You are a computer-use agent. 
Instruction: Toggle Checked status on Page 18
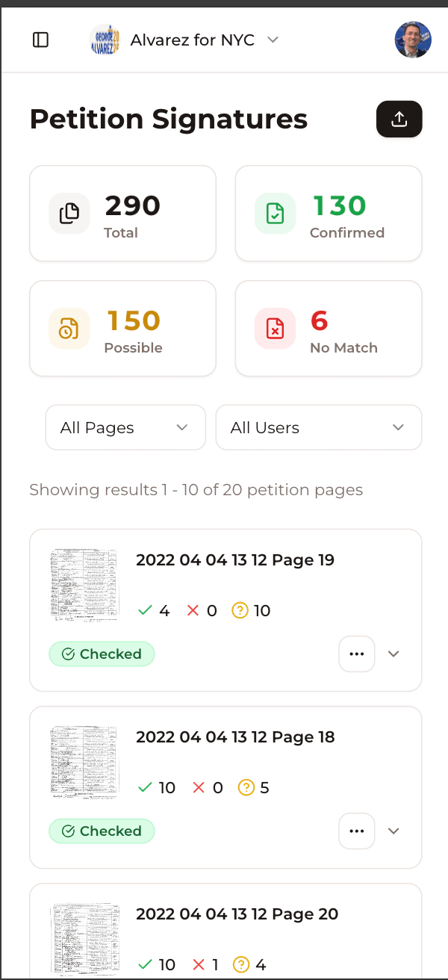click(102, 831)
